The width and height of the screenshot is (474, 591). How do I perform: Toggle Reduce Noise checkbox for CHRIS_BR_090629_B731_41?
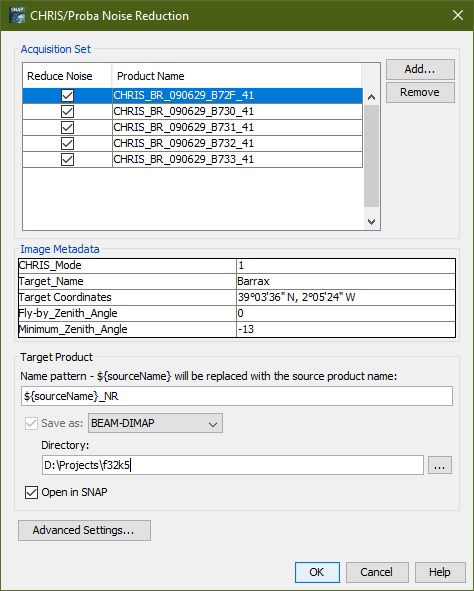67,127
